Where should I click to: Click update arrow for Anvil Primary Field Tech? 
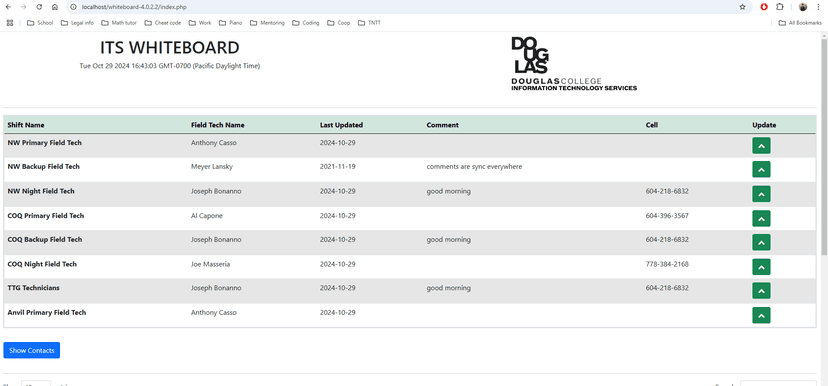click(x=761, y=315)
